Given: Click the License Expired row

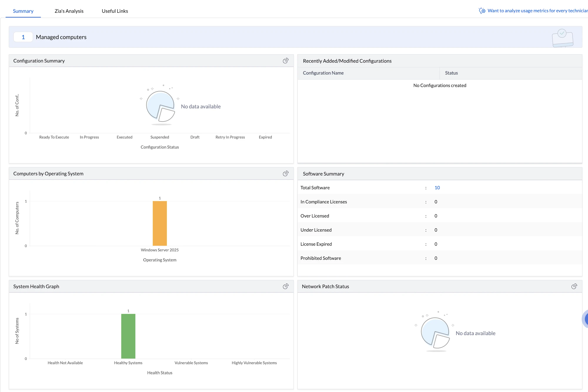Looking at the screenshot, I should click(440, 244).
